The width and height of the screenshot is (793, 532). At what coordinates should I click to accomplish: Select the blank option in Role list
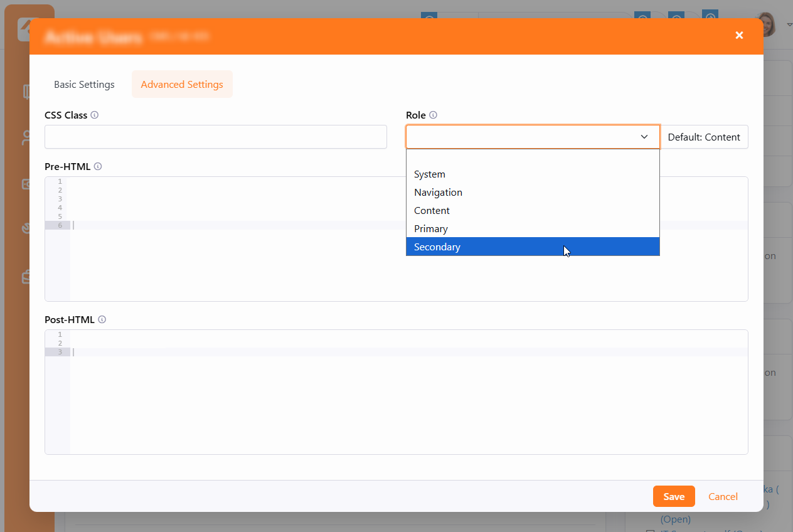click(532, 157)
